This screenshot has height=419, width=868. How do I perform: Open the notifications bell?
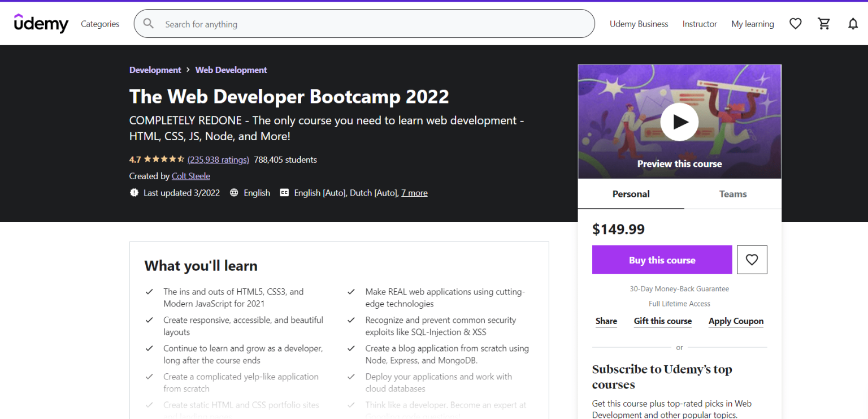click(x=853, y=23)
